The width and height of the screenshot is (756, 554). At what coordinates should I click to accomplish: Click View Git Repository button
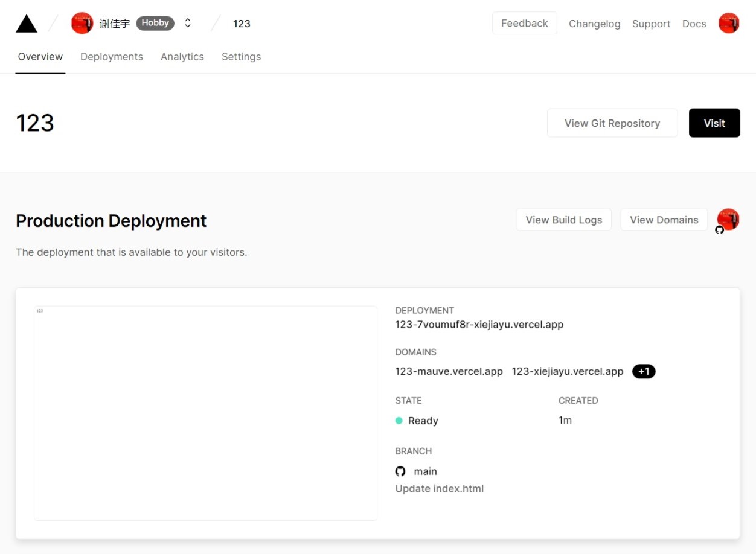(612, 123)
